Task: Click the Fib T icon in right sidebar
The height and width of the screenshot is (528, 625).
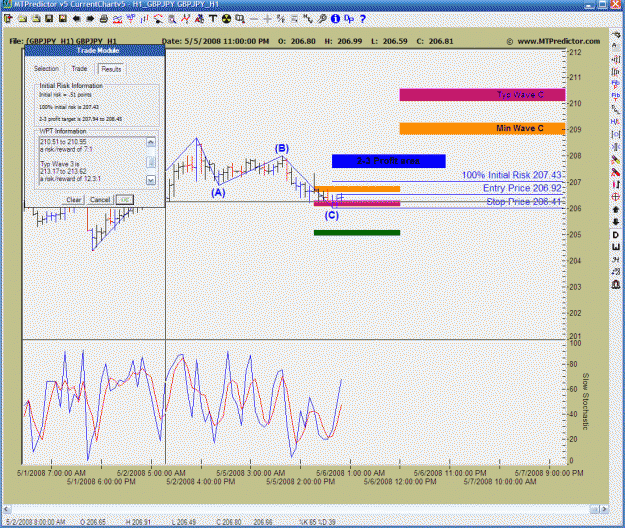Action: (x=615, y=96)
